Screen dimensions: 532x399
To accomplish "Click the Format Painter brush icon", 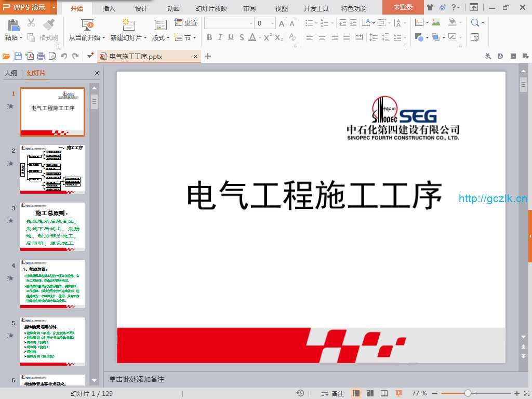I will pos(48,24).
